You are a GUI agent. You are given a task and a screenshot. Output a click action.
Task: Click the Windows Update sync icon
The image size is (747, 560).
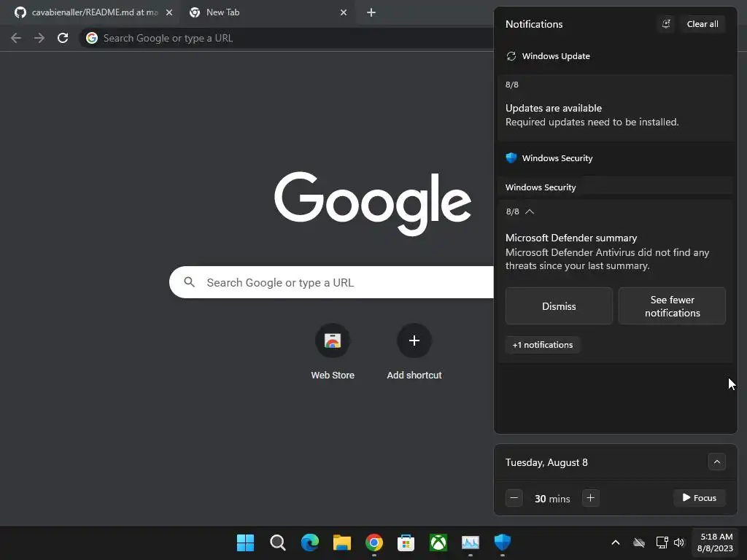pos(511,56)
